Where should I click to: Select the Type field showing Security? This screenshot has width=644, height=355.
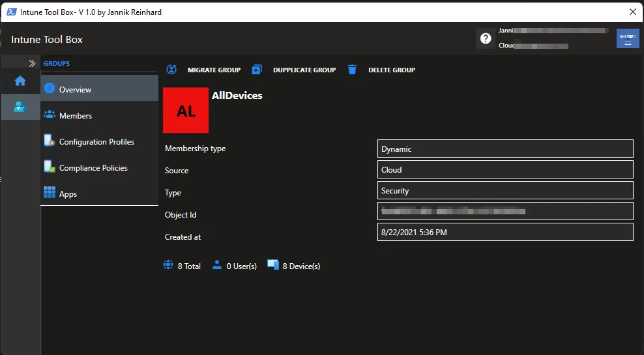(x=505, y=190)
